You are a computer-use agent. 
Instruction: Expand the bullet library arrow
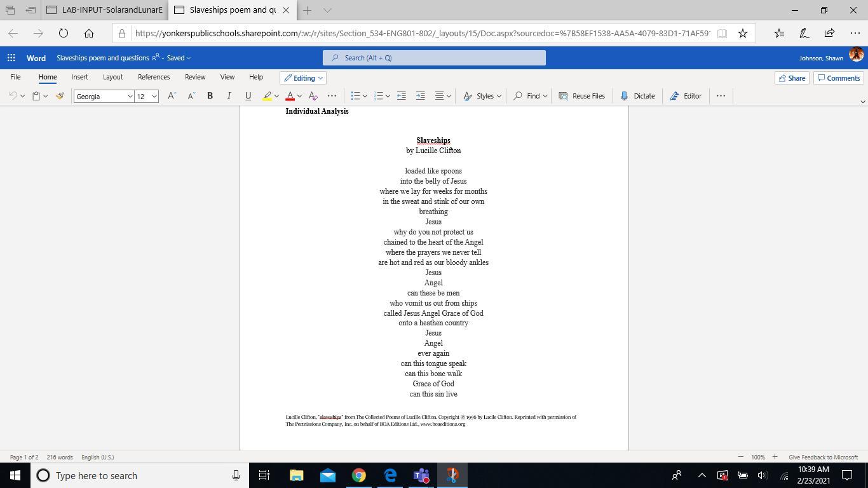[x=365, y=96]
